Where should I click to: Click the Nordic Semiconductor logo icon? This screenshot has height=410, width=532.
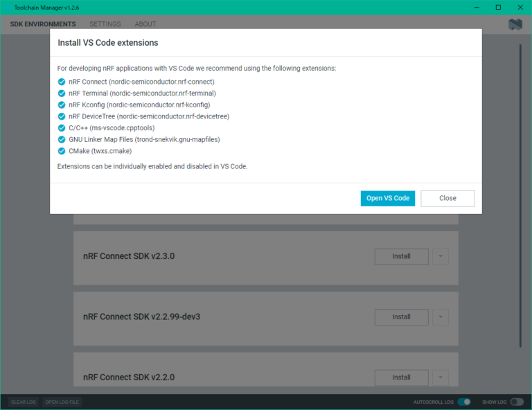515,24
